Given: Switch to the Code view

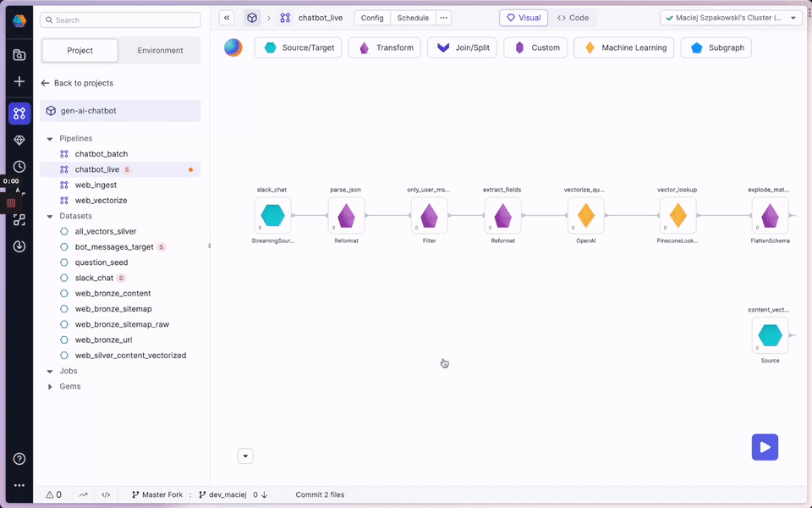Looking at the screenshot, I should pyautogui.click(x=573, y=17).
